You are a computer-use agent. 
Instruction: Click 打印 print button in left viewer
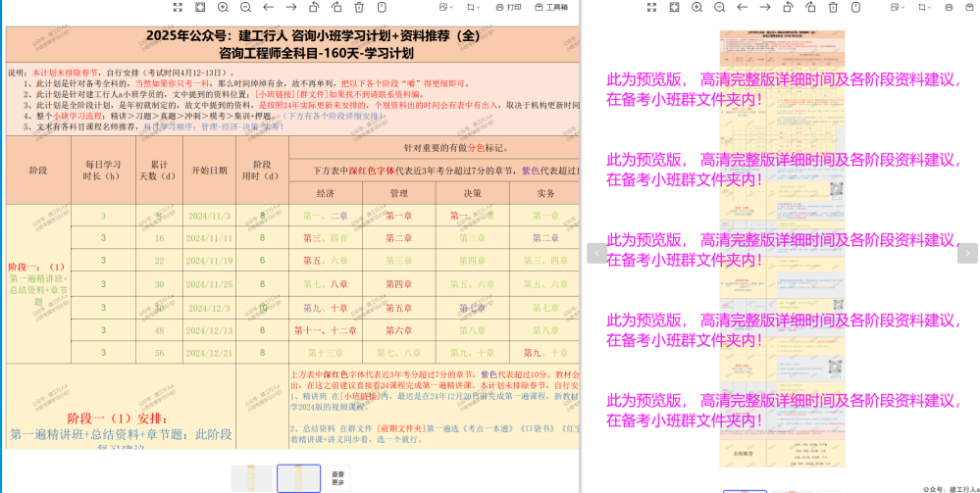tap(508, 7)
